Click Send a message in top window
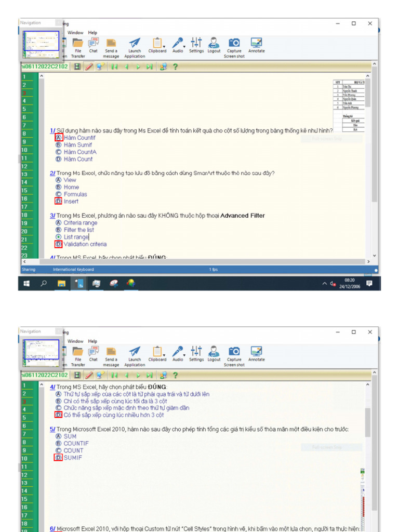Viewport: 399px width, 532px height. pos(111,45)
